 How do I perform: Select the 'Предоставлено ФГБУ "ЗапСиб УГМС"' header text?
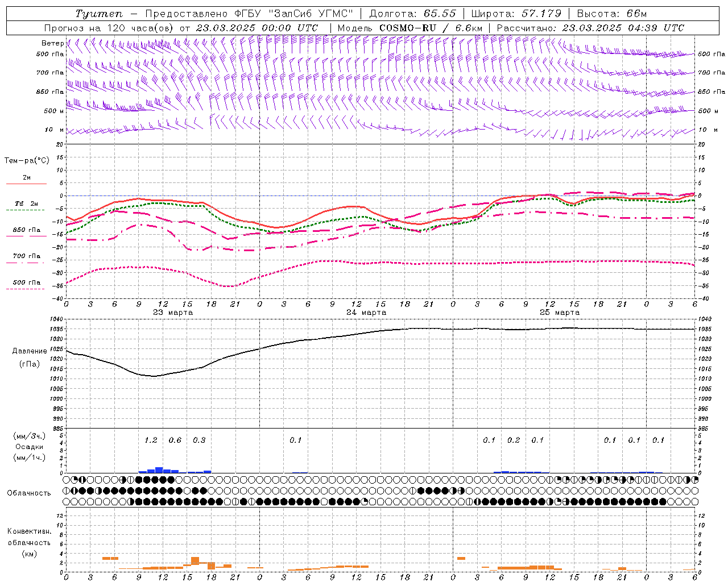249,14
